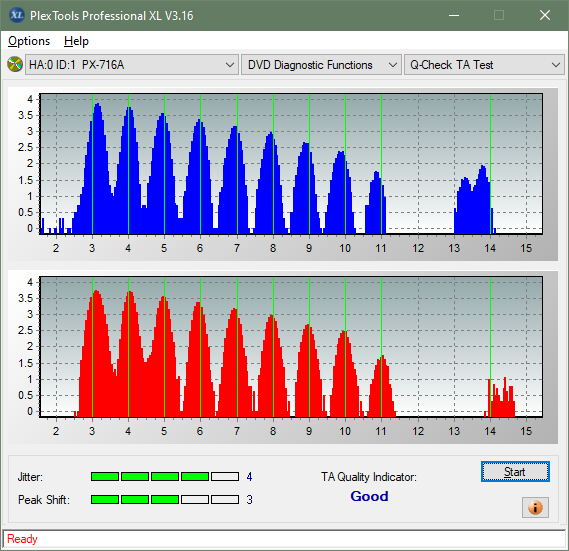Click the blue histogram chart
This screenshot has height=551, width=569.
coord(291,164)
